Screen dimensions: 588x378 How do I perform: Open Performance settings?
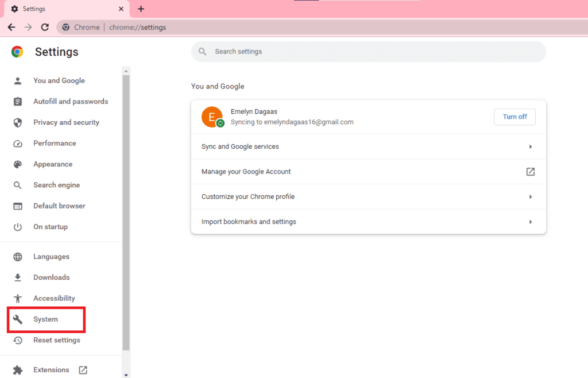pos(55,143)
